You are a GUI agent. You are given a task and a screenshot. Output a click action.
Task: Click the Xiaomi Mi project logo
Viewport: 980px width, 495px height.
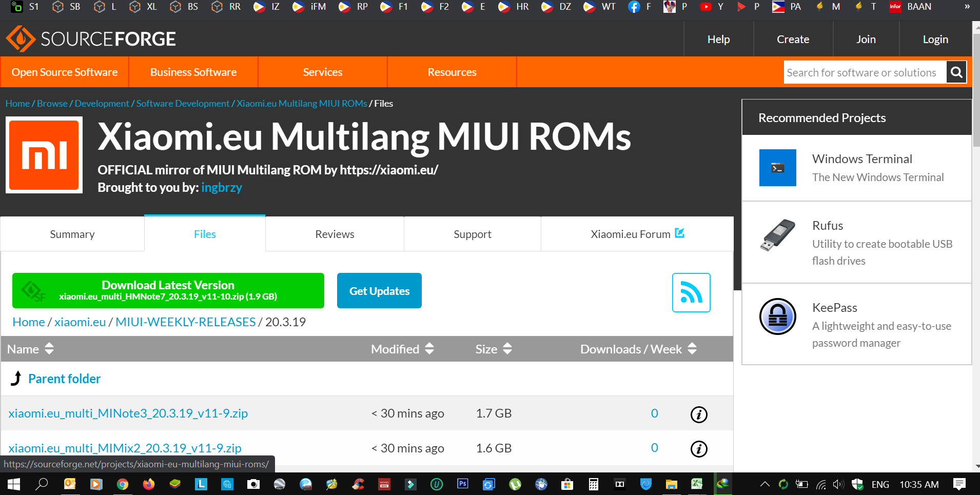(x=44, y=155)
